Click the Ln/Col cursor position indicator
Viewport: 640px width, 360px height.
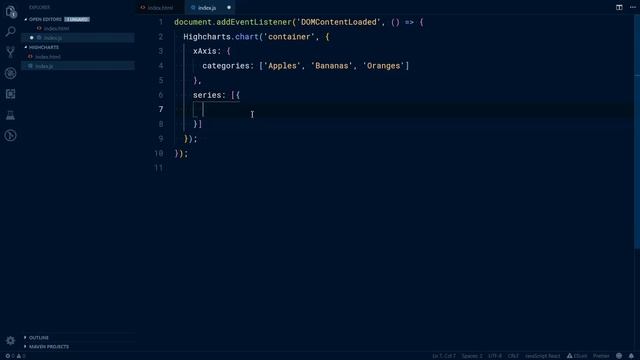[x=444, y=356]
